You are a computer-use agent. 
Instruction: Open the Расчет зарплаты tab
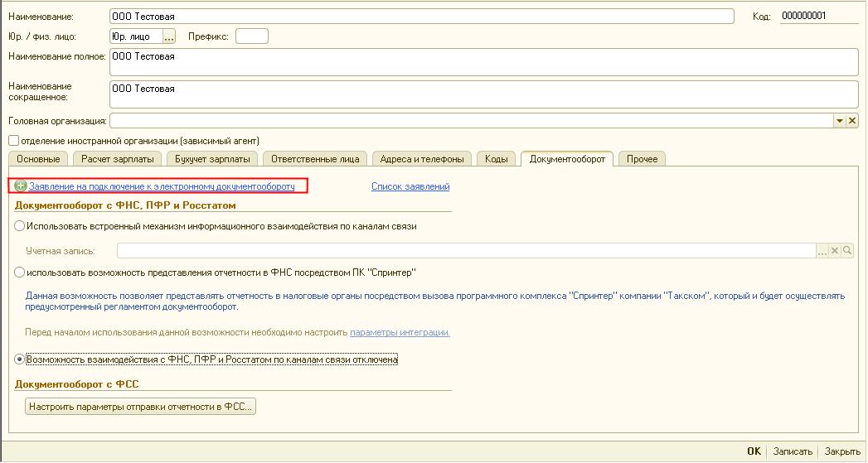click(118, 159)
